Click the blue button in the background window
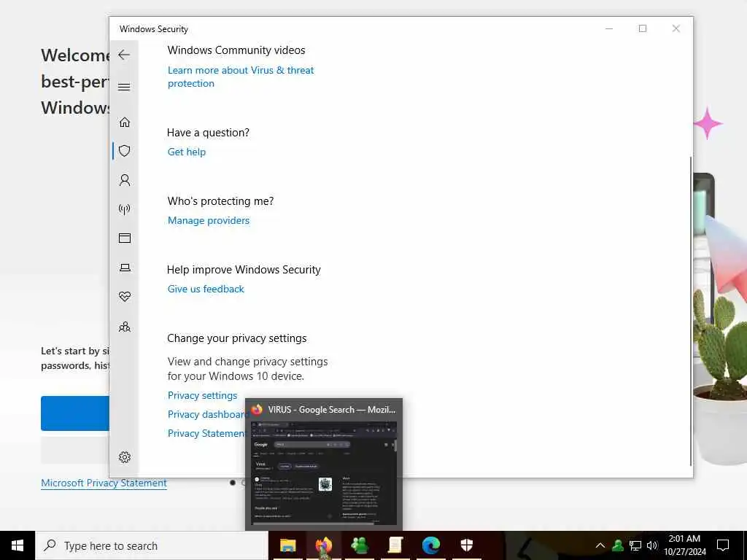Image resolution: width=747 pixels, height=560 pixels. pos(75,413)
